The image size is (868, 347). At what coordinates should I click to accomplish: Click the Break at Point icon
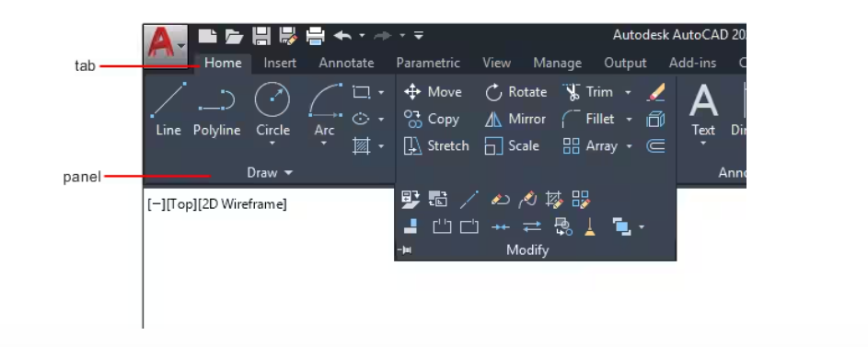[x=469, y=226]
